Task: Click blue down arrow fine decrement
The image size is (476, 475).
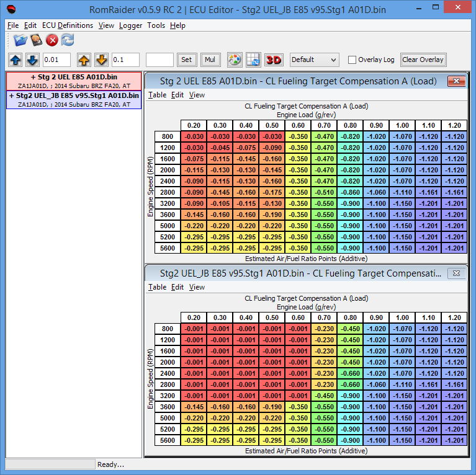Action: point(32,60)
